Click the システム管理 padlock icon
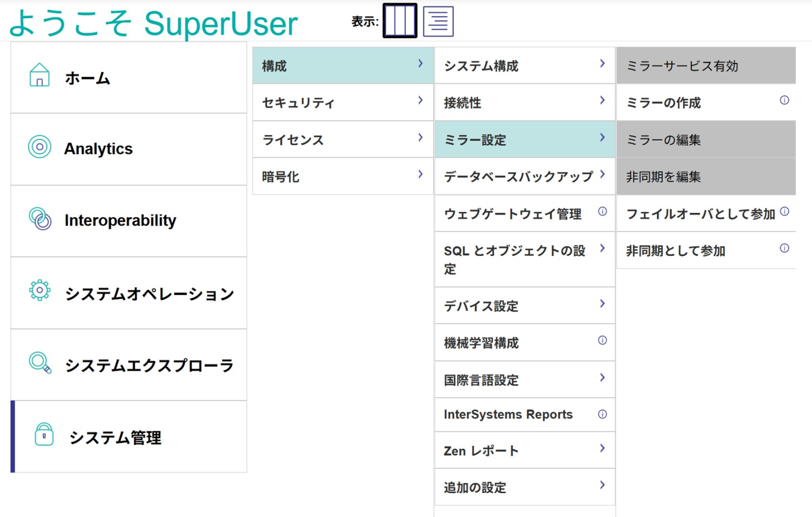The width and height of the screenshot is (812, 517). pos(44,435)
